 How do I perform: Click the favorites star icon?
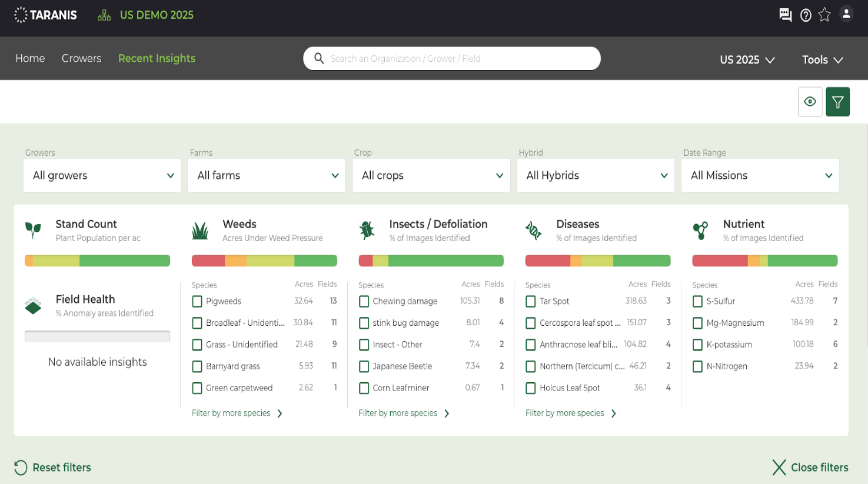[x=824, y=15]
